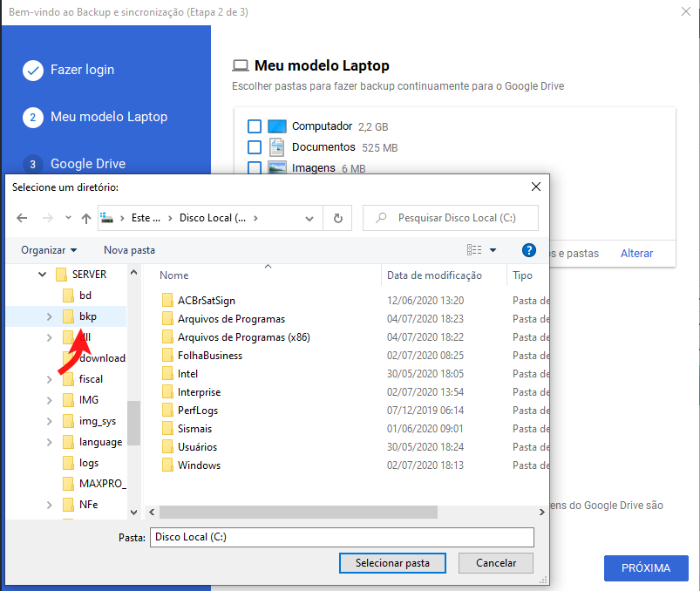Click the Selecionar pasta button

click(392, 563)
